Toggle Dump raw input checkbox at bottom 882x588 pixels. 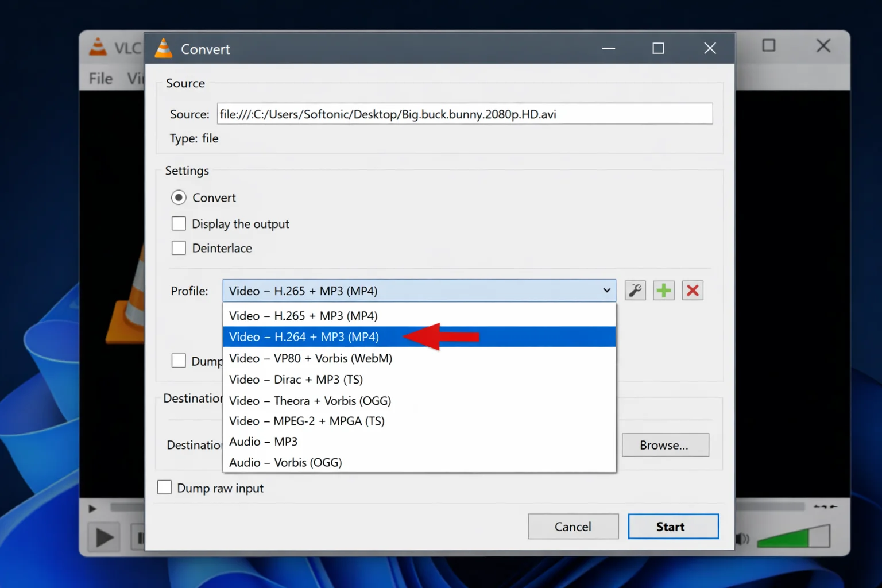[164, 488]
